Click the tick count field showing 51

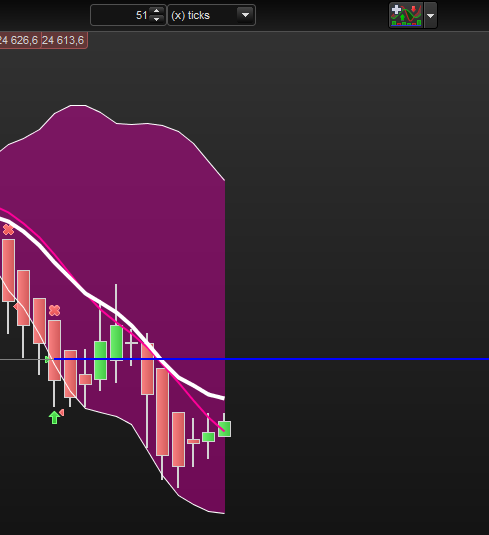pos(128,15)
